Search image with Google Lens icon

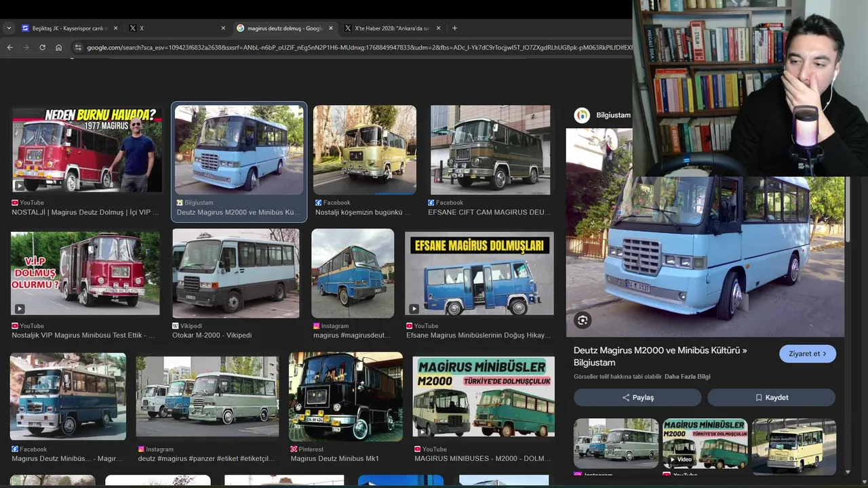click(x=583, y=320)
